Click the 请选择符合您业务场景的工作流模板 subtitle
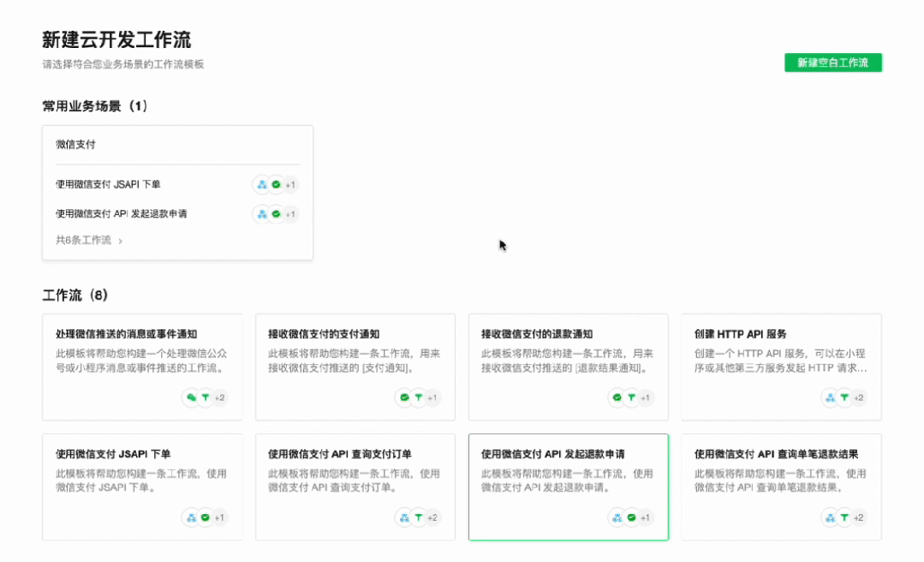 tap(123, 64)
